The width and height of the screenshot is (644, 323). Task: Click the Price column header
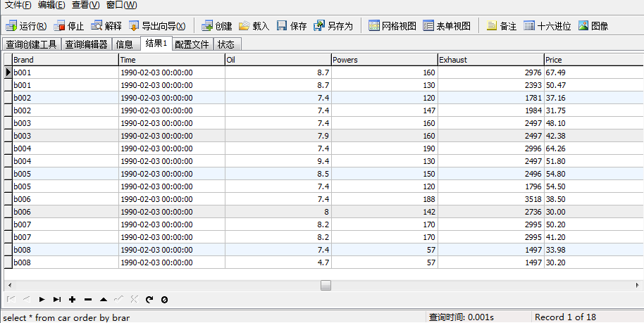(x=594, y=60)
